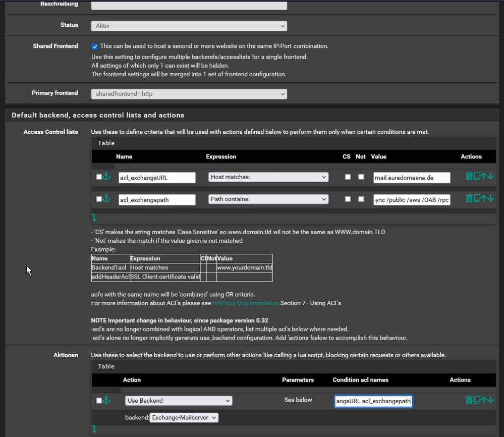Click the anchor icon of the acl_exchangepath row

point(106,198)
